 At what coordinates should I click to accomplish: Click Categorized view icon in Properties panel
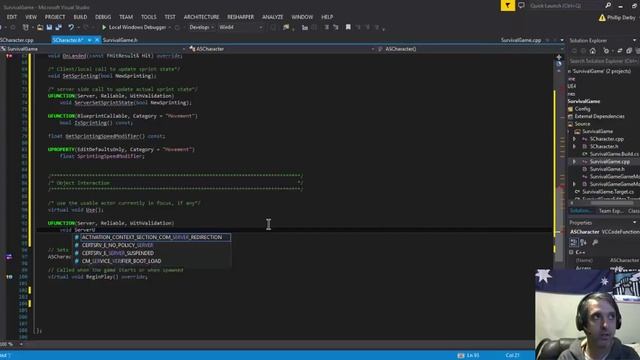pos(573,242)
